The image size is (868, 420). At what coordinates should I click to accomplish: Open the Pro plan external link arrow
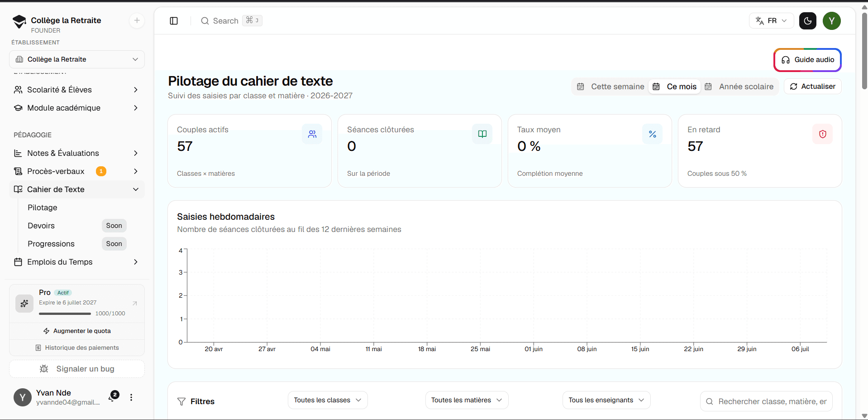[x=134, y=303]
